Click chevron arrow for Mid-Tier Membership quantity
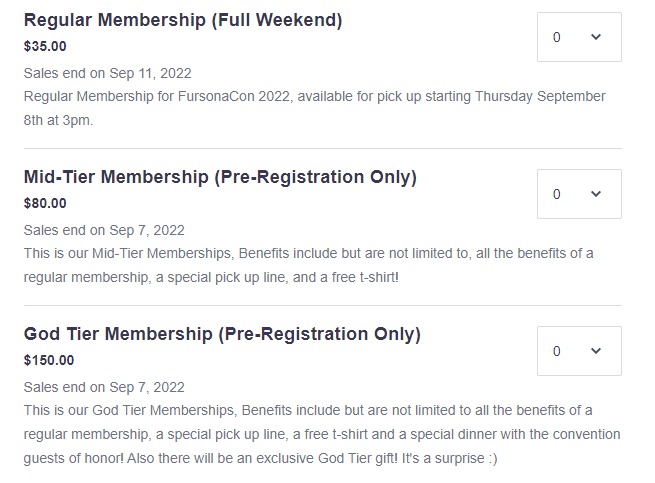 [x=596, y=194]
